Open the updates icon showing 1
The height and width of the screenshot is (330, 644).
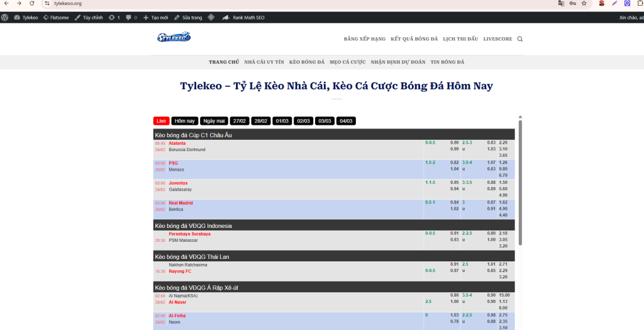[114, 18]
